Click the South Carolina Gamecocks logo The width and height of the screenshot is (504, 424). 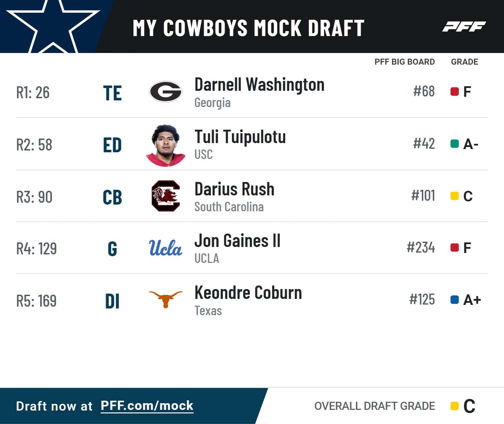[x=166, y=196]
